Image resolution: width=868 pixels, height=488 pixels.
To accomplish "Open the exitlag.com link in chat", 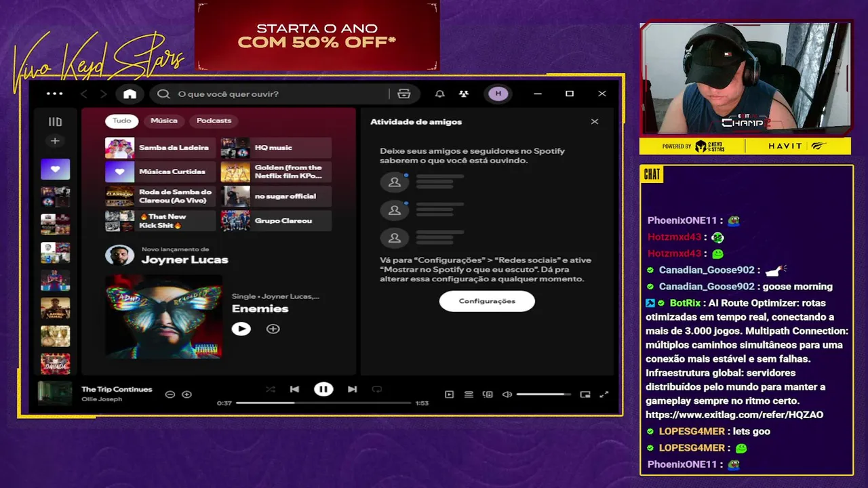I will pyautogui.click(x=734, y=415).
